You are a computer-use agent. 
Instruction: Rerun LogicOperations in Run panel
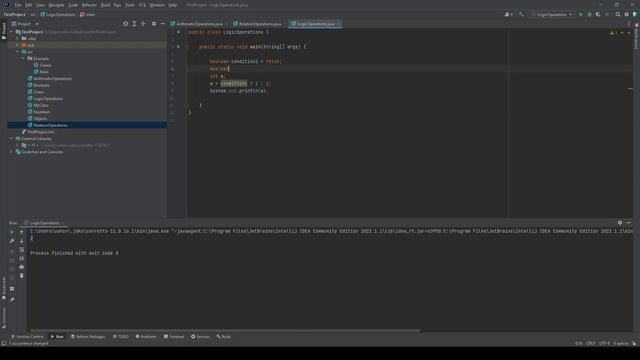(12, 232)
